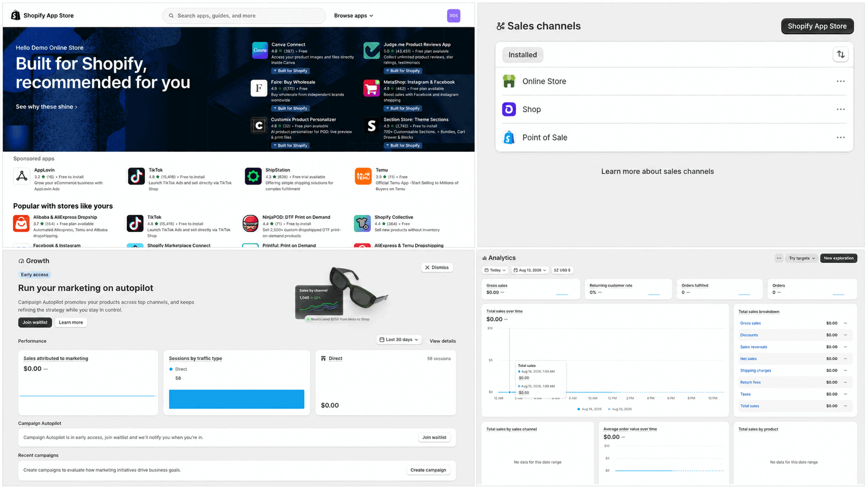The height and width of the screenshot is (489, 868).
Task: Select the Faire: Buy Wholesale app icon
Action: pos(259,88)
